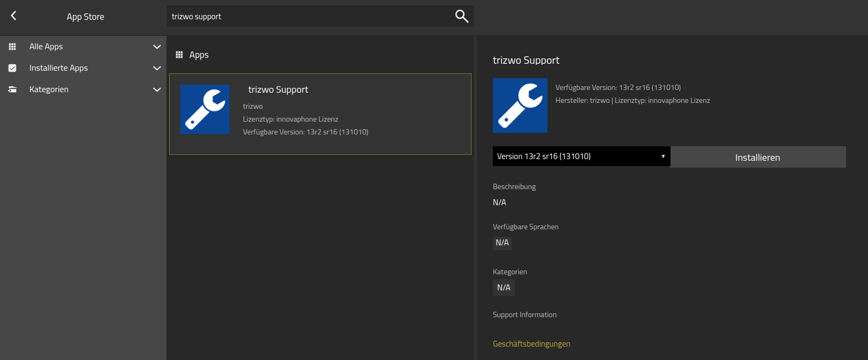Click the App Store title

point(86,17)
